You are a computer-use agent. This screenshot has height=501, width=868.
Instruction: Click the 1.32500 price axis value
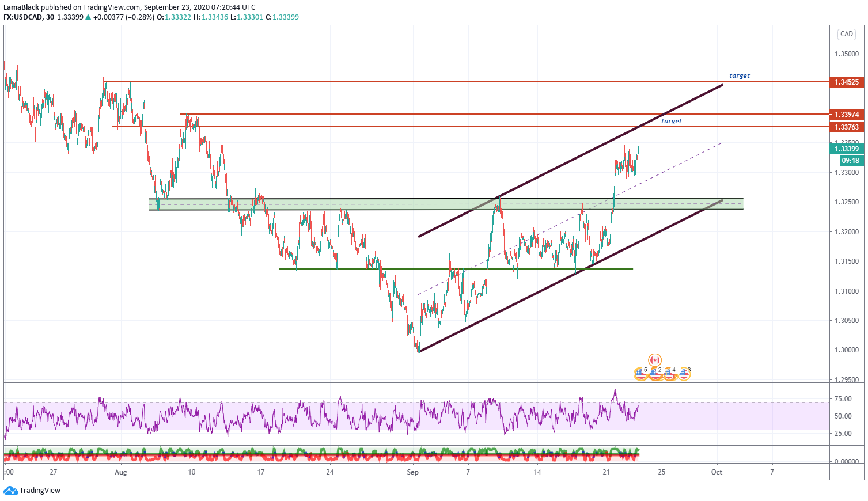click(846, 202)
